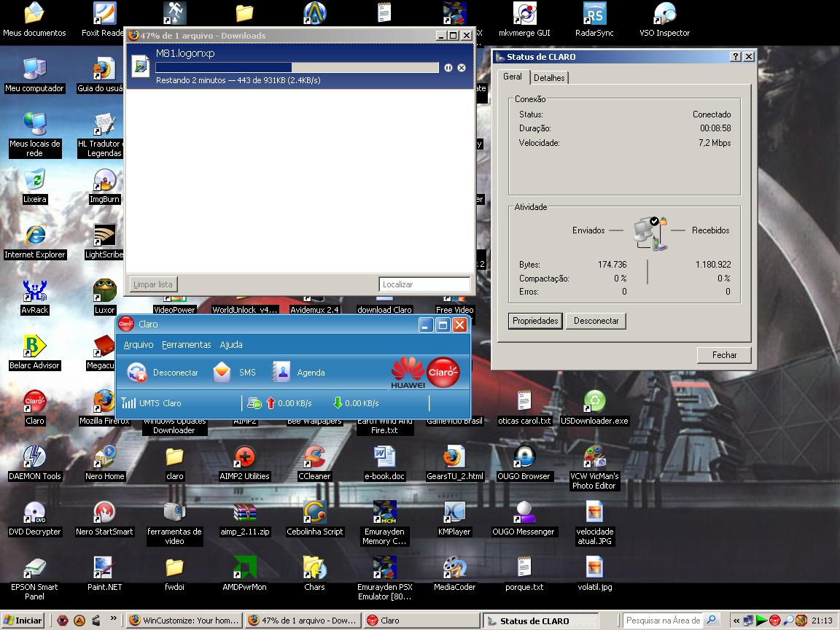Click the Desconectar icon in Claro window

tap(136, 373)
